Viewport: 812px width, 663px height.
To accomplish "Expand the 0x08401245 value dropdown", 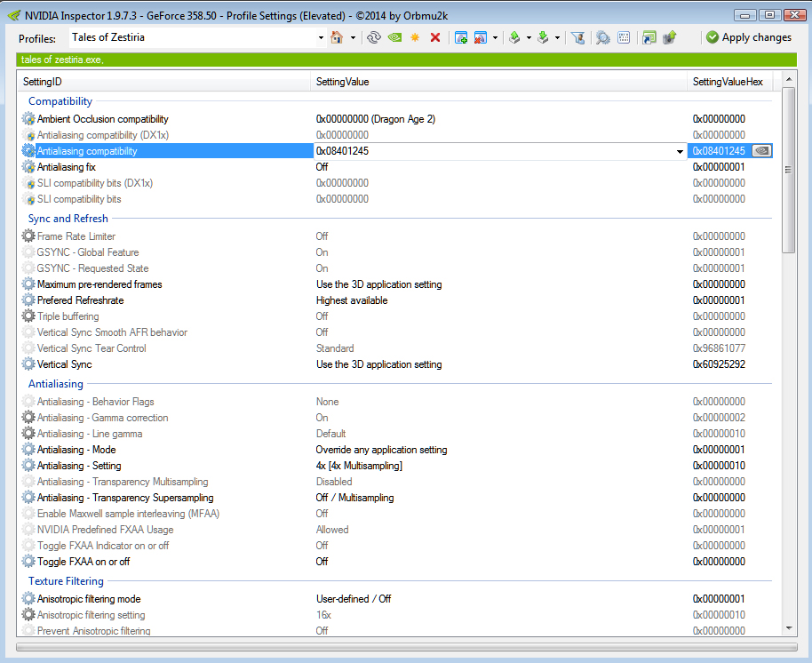I will click(x=680, y=151).
